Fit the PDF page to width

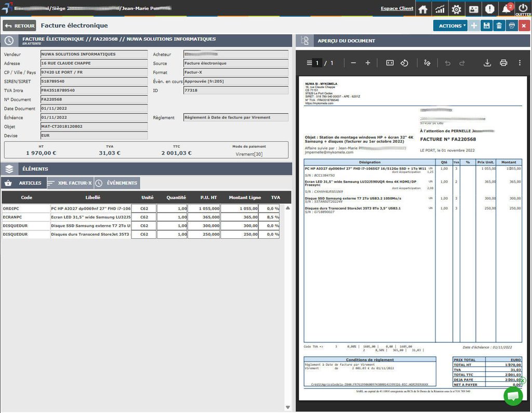tap(390, 63)
